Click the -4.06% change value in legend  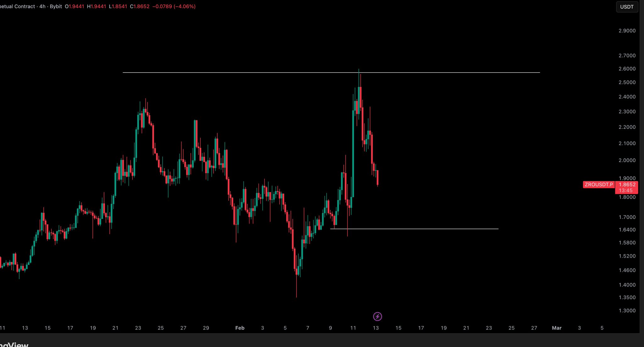coord(184,6)
